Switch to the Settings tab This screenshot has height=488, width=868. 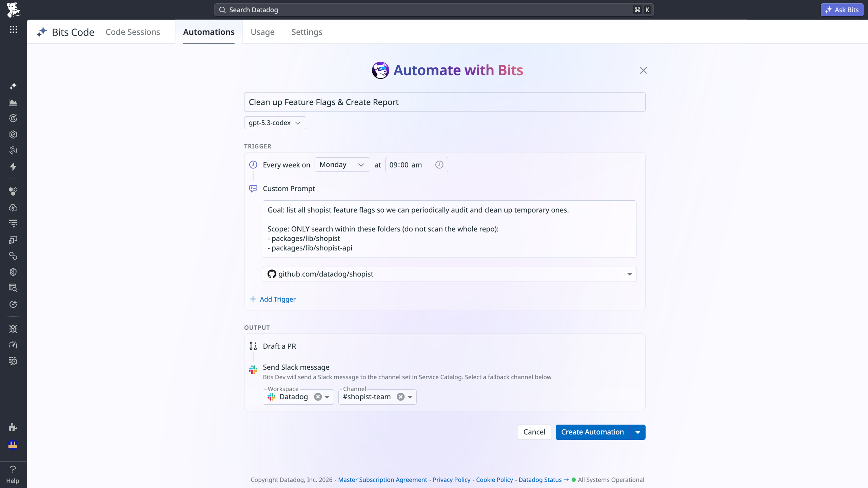[307, 32]
